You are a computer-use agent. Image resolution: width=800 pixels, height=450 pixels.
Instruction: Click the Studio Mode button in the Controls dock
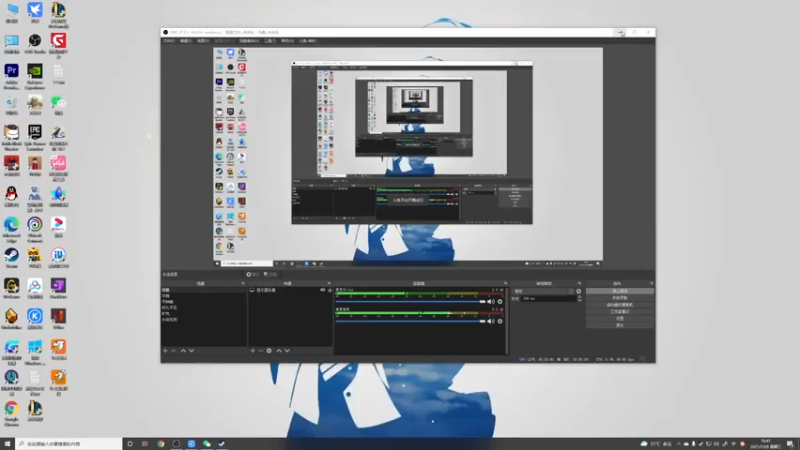coord(619,311)
